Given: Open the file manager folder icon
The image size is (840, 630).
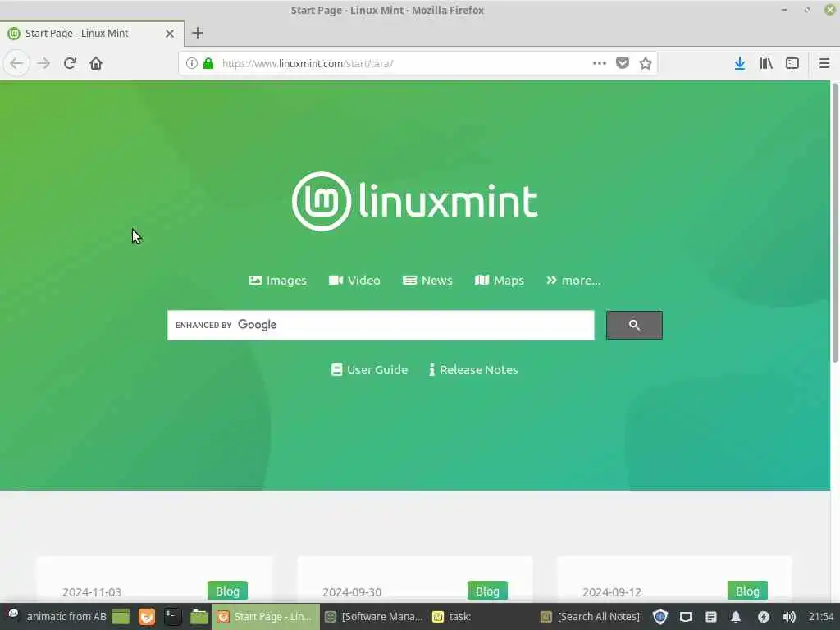Looking at the screenshot, I should click(199, 617).
